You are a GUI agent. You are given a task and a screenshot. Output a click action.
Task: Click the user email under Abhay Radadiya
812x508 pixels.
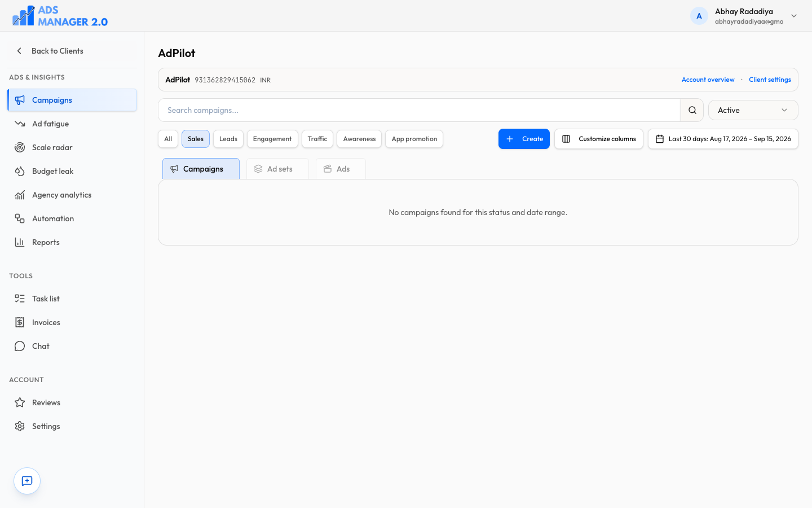point(749,21)
